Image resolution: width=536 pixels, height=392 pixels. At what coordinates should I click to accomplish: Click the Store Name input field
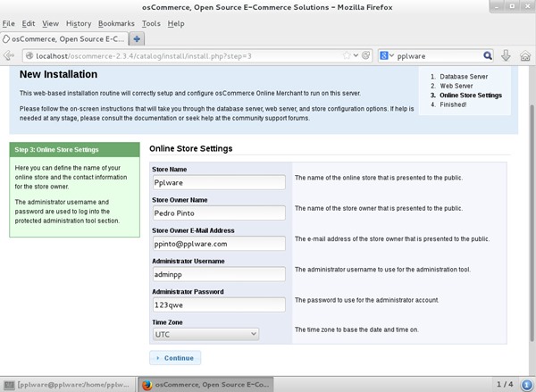tap(219, 182)
